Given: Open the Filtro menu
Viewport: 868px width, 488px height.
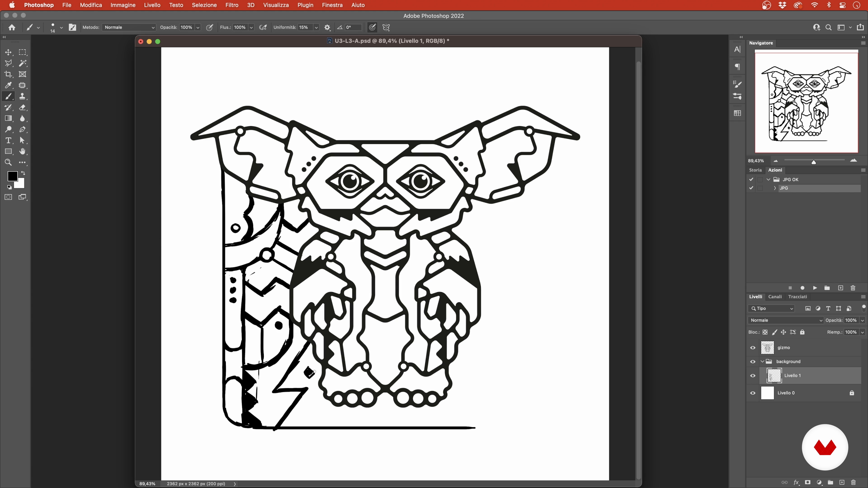Looking at the screenshot, I should 232,5.
